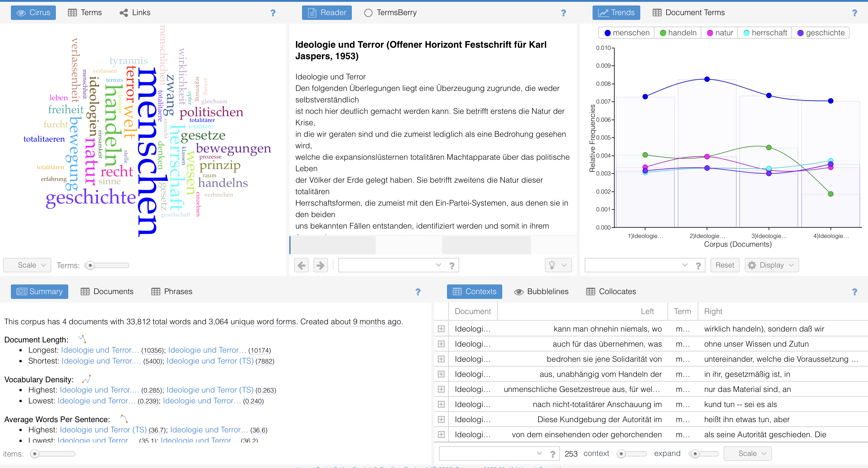Open the Display options dropdown

772,265
